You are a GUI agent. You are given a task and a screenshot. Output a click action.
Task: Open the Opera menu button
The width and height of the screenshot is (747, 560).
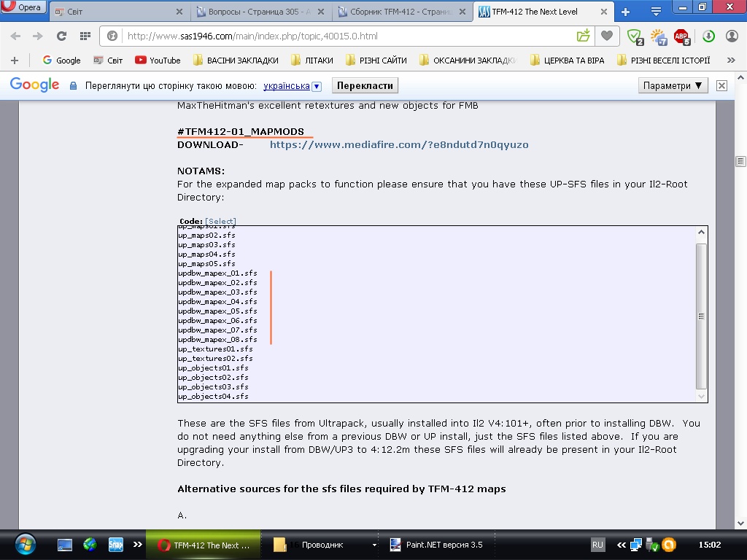click(x=23, y=7)
